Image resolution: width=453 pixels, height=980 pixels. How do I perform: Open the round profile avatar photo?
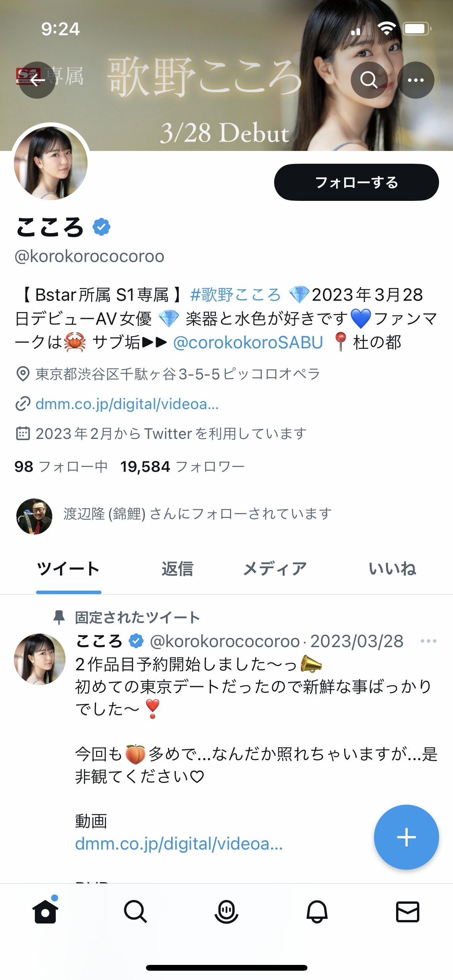click(51, 163)
